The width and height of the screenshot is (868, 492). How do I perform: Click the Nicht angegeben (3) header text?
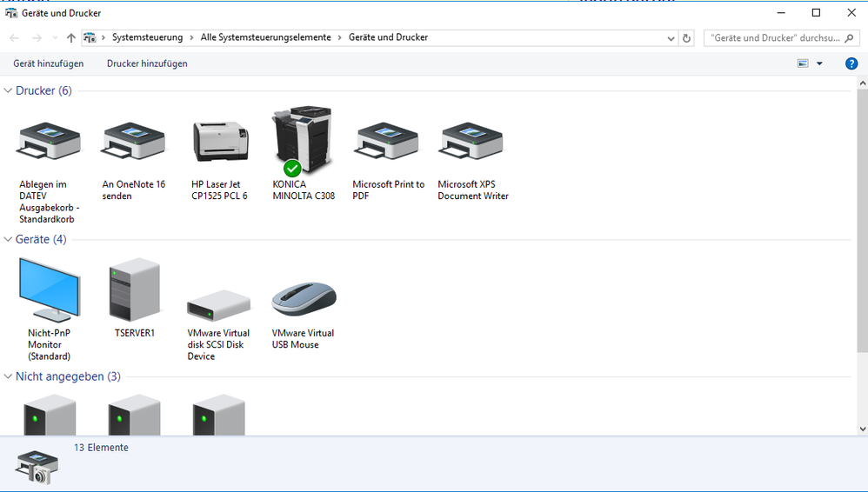coord(68,377)
